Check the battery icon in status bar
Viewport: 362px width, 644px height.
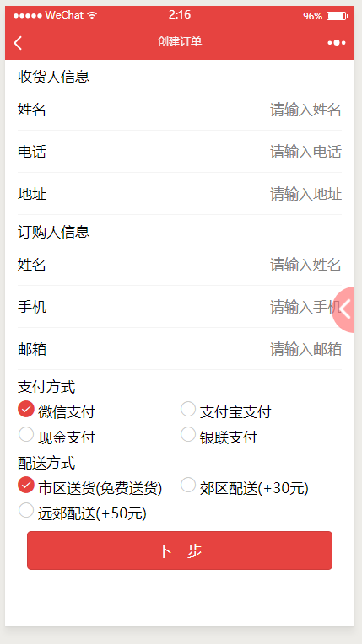337,16
